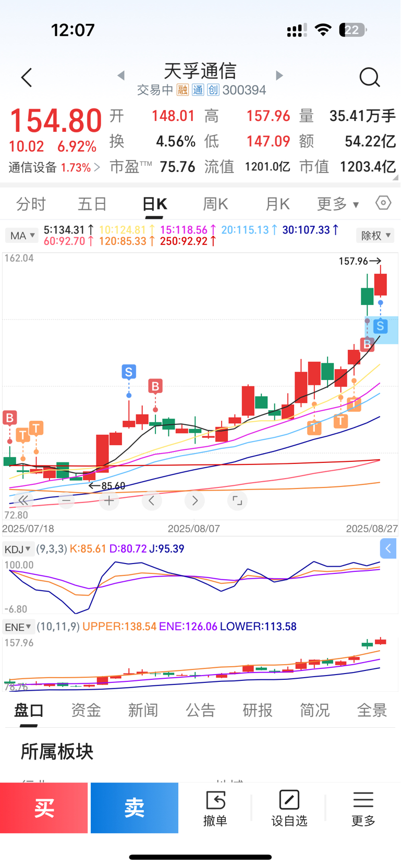Expand 通信设备 sector link arrow
The width and height of the screenshot is (401, 868).
click(97, 167)
